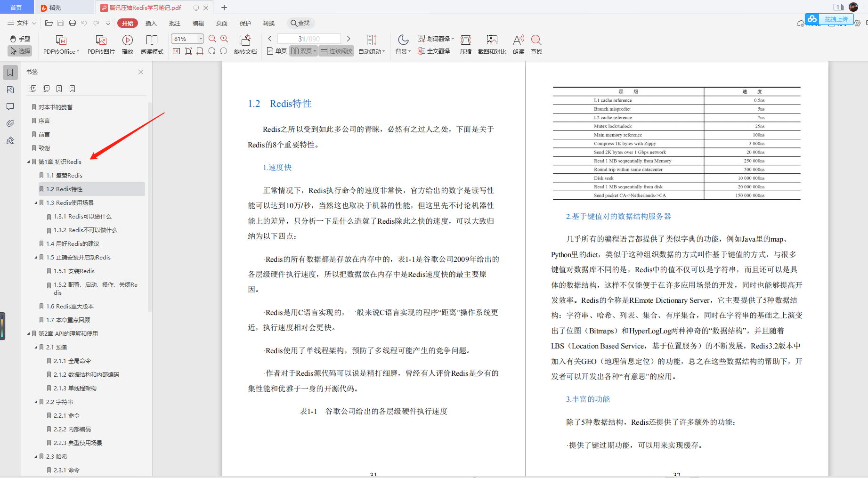Toggle 连续阅读 continuous reading
This screenshot has height=478, width=868.
click(336, 51)
